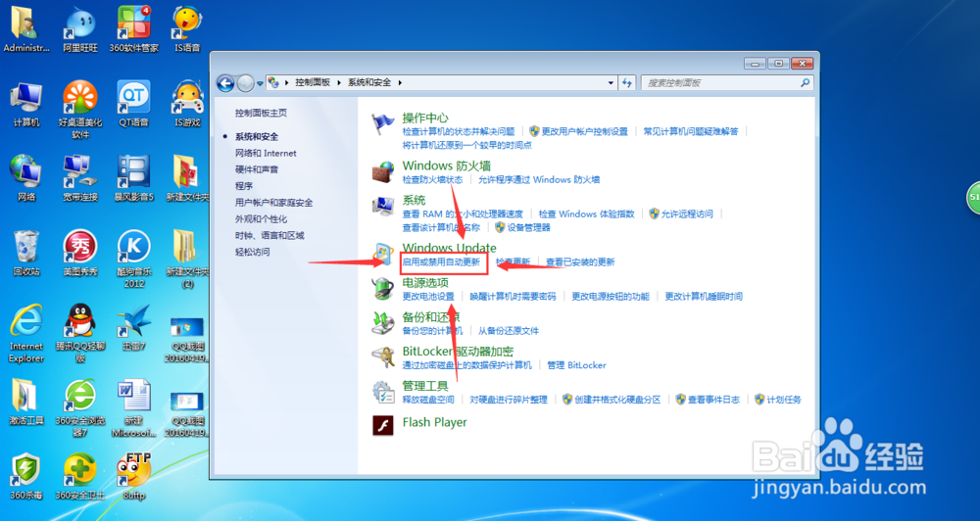Image resolution: width=980 pixels, height=521 pixels.
Task: Click 查看事件日志 link
Action: tap(713, 400)
